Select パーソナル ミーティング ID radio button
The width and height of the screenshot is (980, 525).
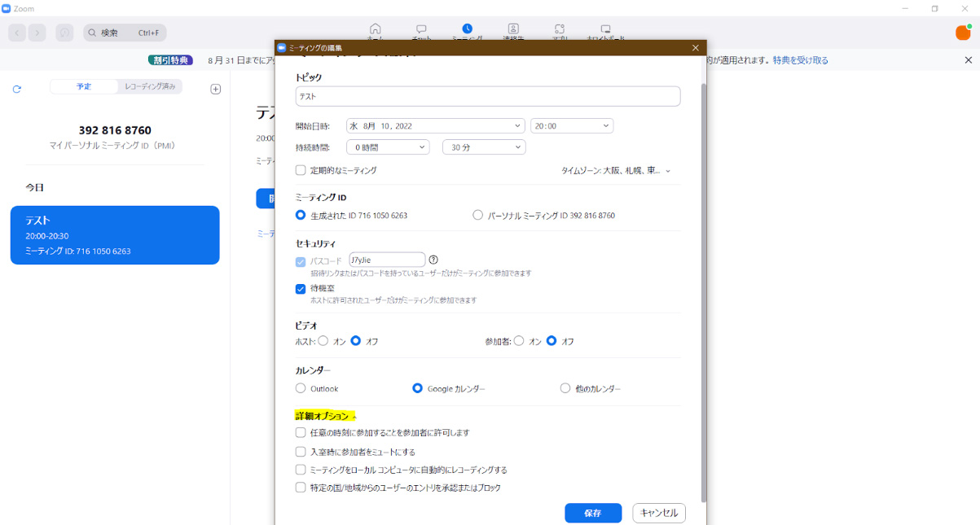[478, 216]
